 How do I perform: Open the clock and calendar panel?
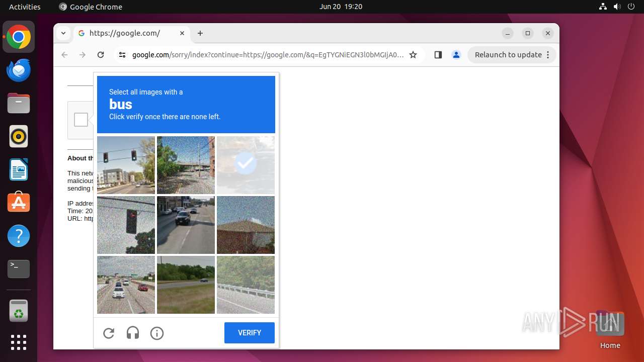(341, 7)
